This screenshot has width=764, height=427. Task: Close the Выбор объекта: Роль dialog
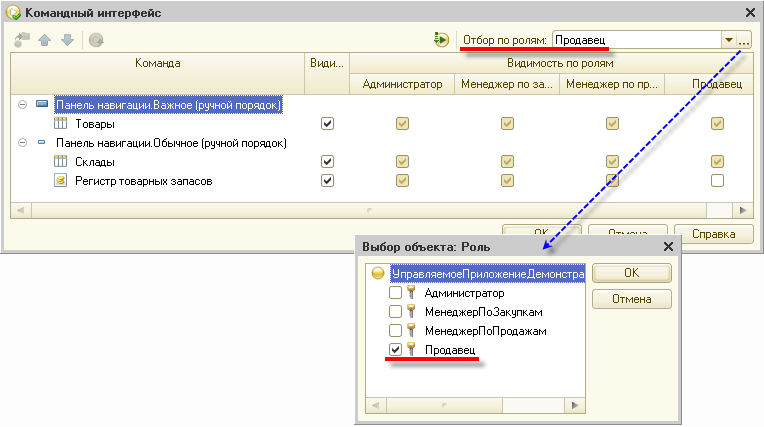click(x=668, y=247)
